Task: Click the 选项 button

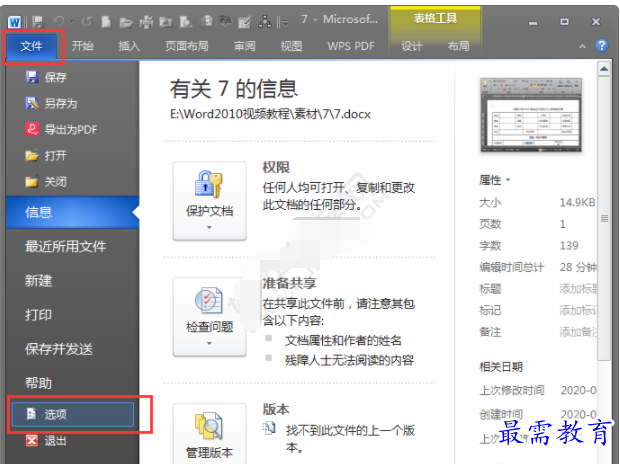Action: coord(73,414)
